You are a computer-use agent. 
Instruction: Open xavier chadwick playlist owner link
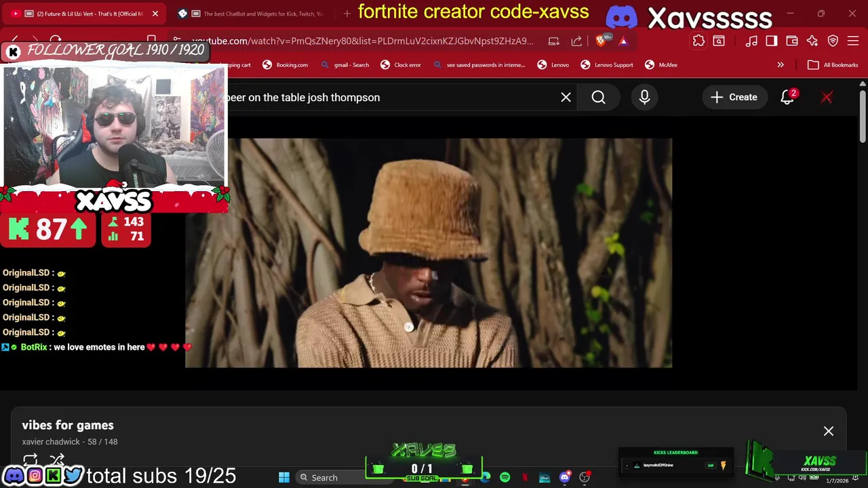tap(51, 442)
